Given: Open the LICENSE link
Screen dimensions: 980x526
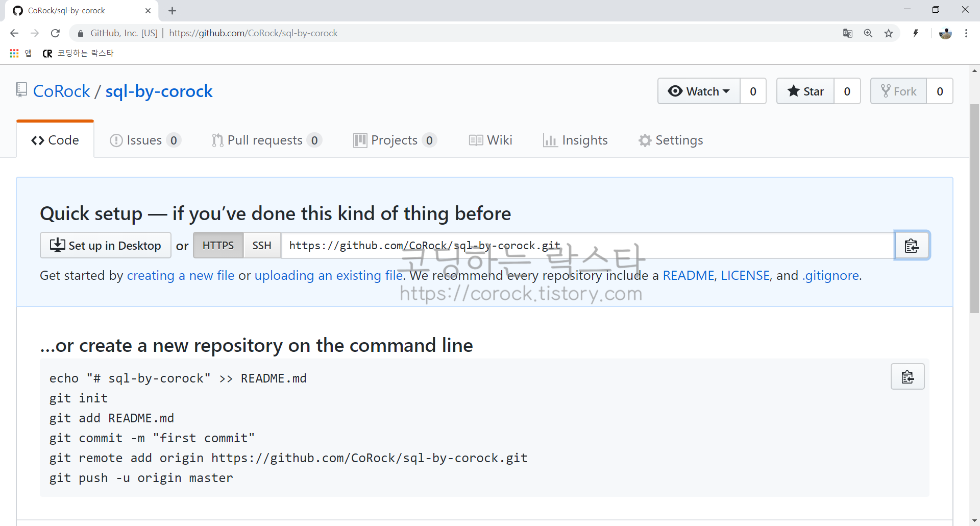Looking at the screenshot, I should click(x=745, y=275).
